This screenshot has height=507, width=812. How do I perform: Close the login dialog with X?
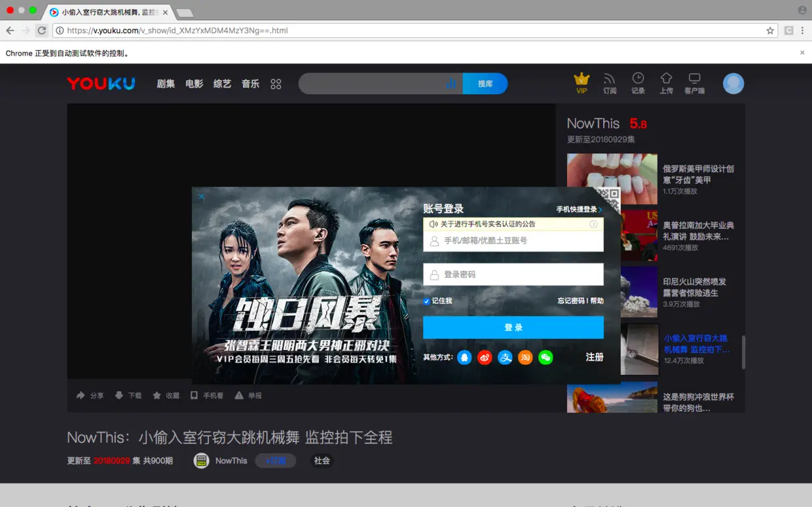point(202,197)
